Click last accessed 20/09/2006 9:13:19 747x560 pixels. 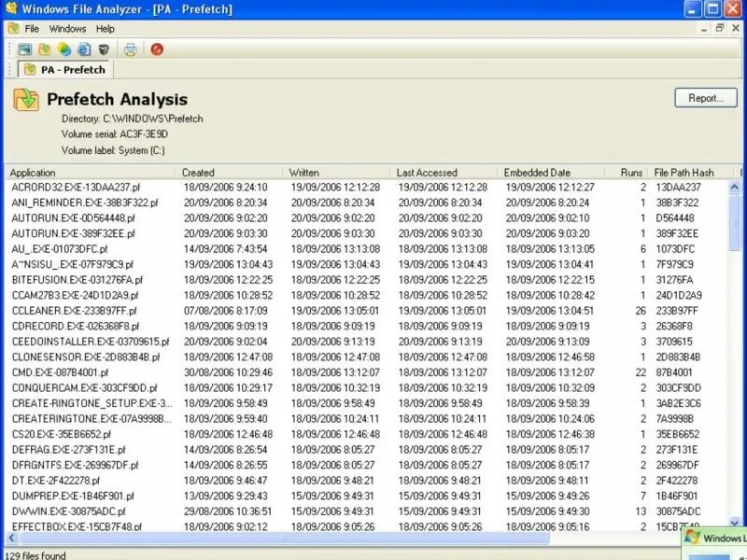click(x=440, y=342)
